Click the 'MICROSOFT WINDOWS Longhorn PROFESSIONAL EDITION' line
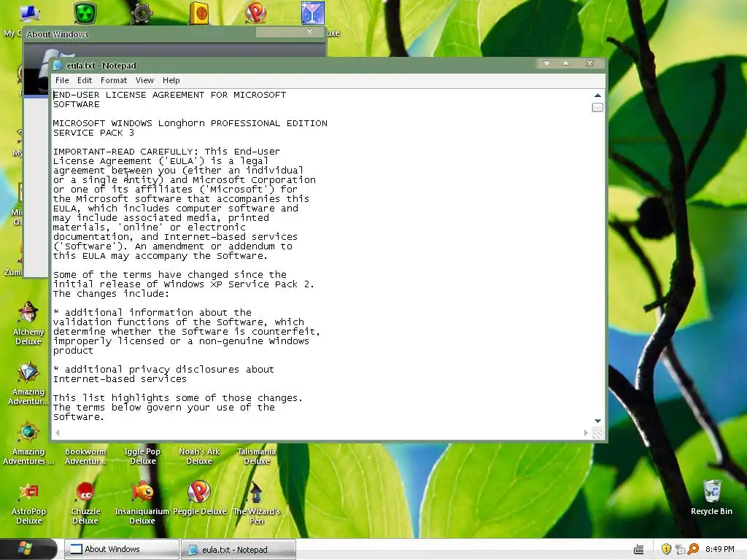 (x=190, y=123)
